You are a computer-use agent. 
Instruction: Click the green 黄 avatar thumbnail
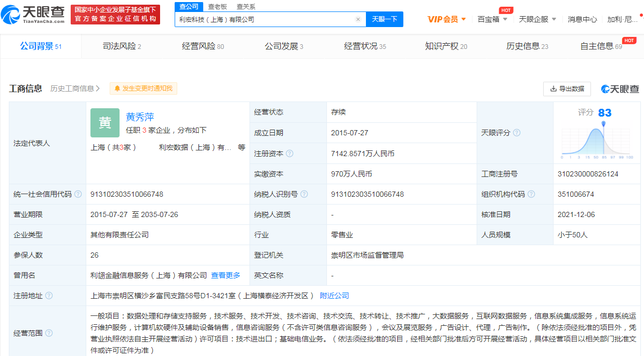105,123
